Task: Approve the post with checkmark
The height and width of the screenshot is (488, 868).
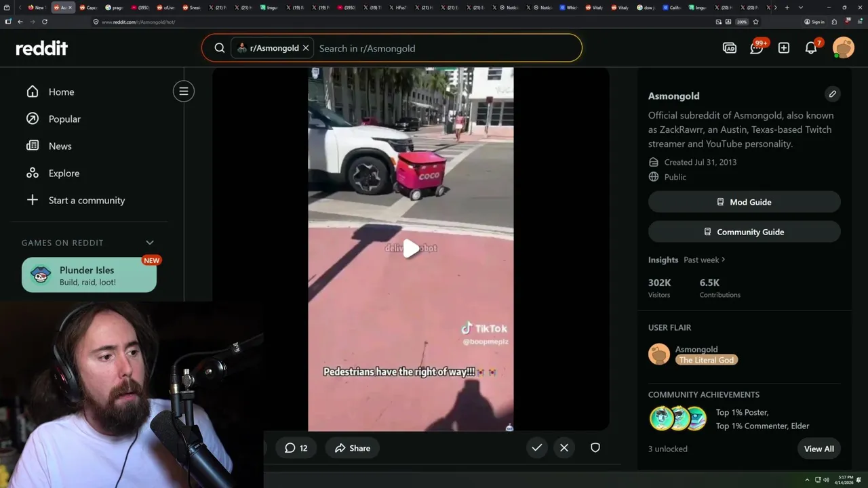Action: 536,447
